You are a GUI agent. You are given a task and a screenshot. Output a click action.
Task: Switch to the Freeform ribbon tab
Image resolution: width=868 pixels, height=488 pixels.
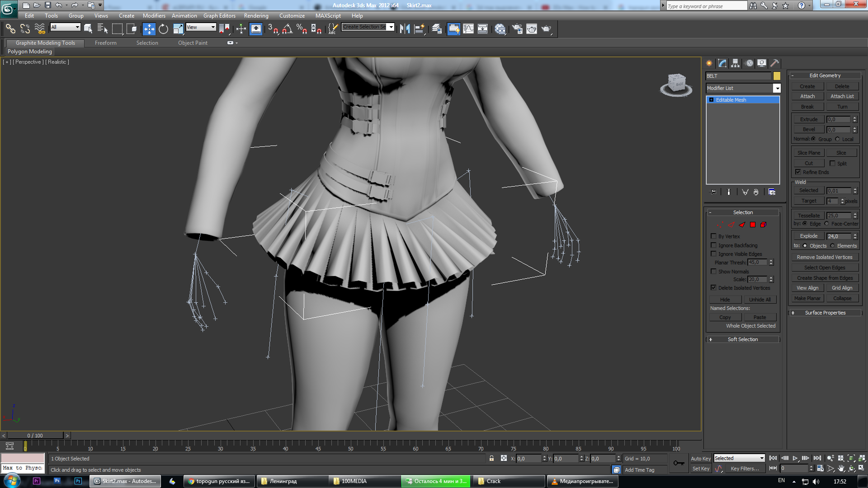coord(105,43)
